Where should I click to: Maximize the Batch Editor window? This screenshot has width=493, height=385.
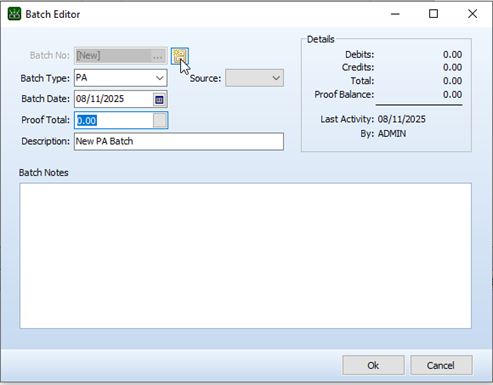pos(433,14)
